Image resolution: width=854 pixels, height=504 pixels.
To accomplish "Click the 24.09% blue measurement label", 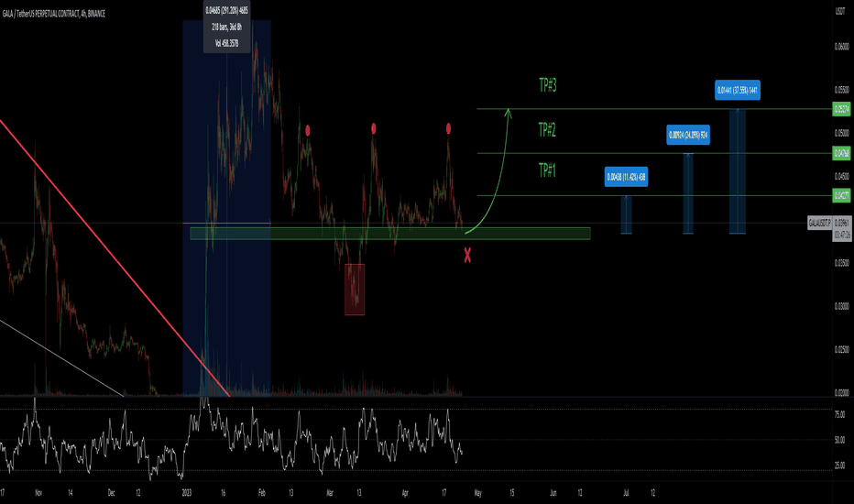I will [x=688, y=135].
